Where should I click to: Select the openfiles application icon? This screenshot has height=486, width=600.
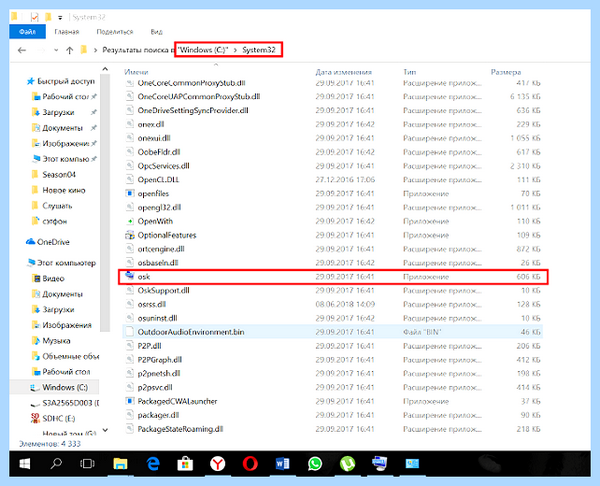130,193
